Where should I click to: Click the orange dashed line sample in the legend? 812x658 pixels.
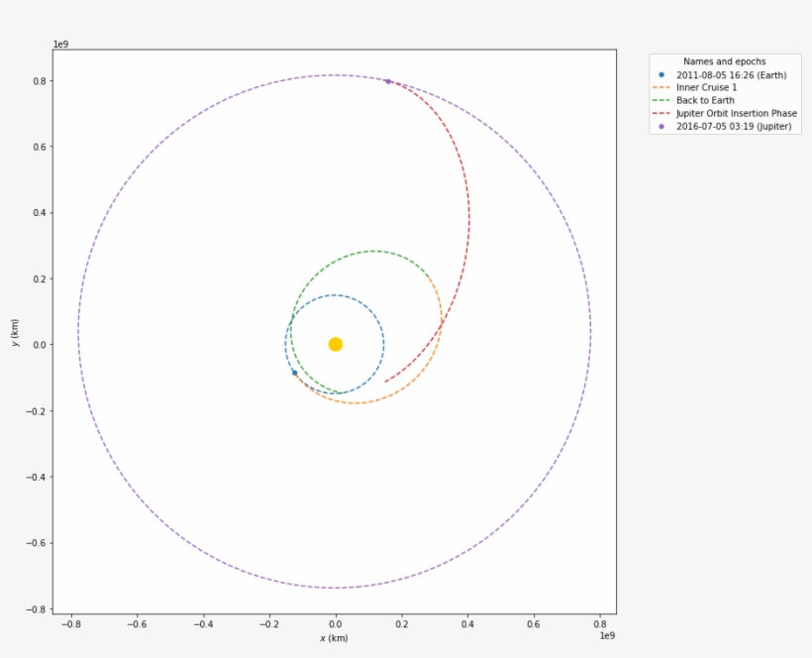pos(663,87)
